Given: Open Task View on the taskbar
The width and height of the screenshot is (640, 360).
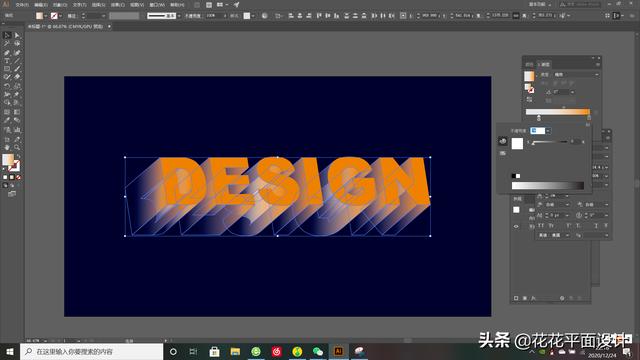Looking at the screenshot, I should click(193, 351).
